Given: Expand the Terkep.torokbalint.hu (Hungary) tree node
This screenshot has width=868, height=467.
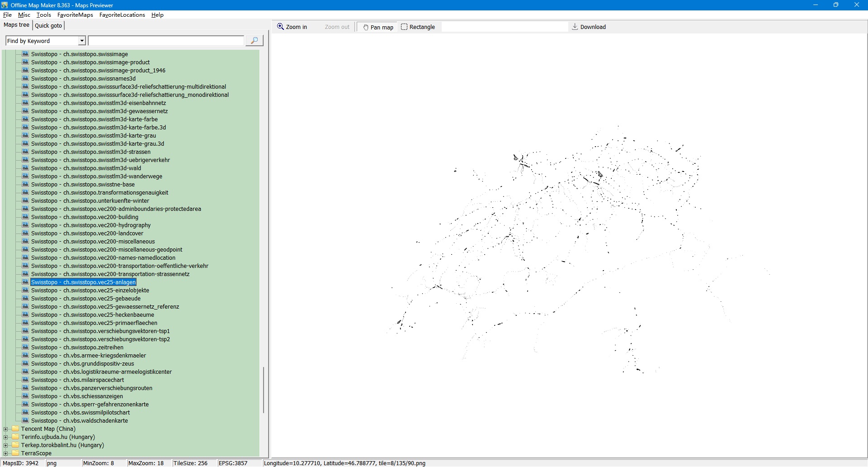Looking at the screenshot, I should click(x=6, y=445).
